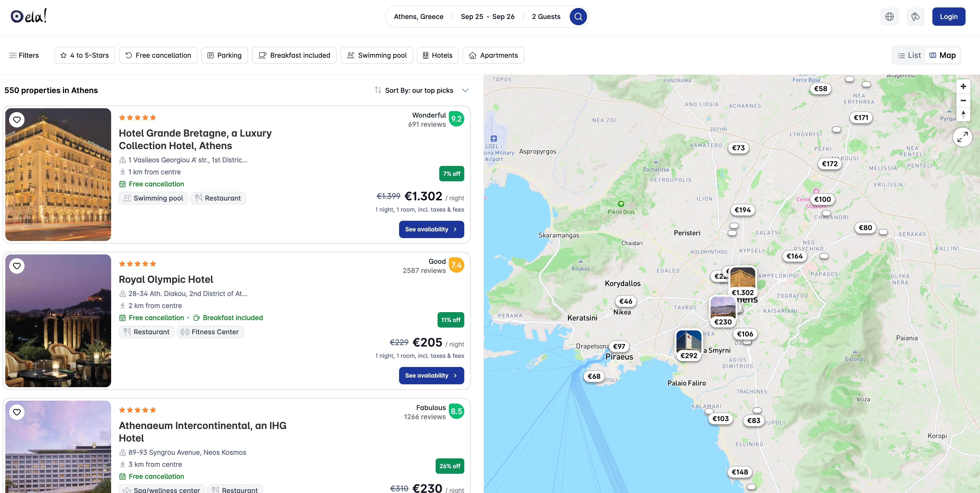Click Fitness Center amenity tag
Viewport: 980px width, 493px height.
coord(210,332)
